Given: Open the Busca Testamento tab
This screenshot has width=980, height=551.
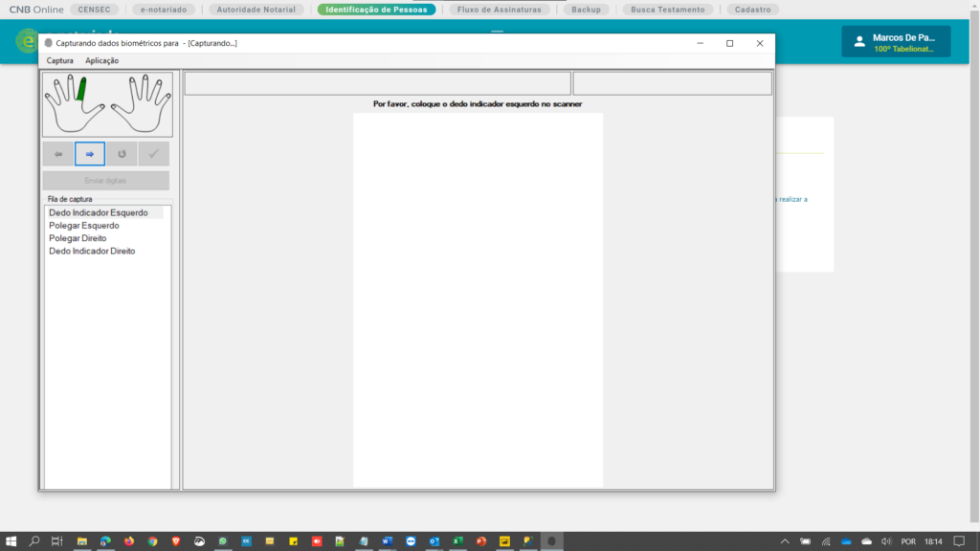Looking at the screenshot, I should (667, 10).
